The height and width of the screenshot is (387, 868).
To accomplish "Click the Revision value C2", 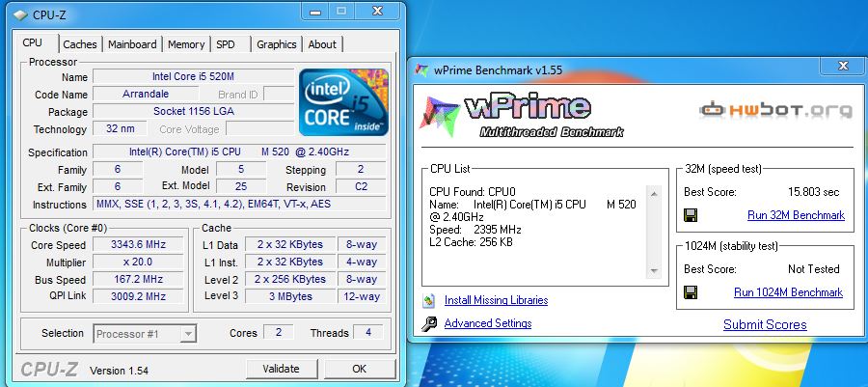I will click(361, 186).
